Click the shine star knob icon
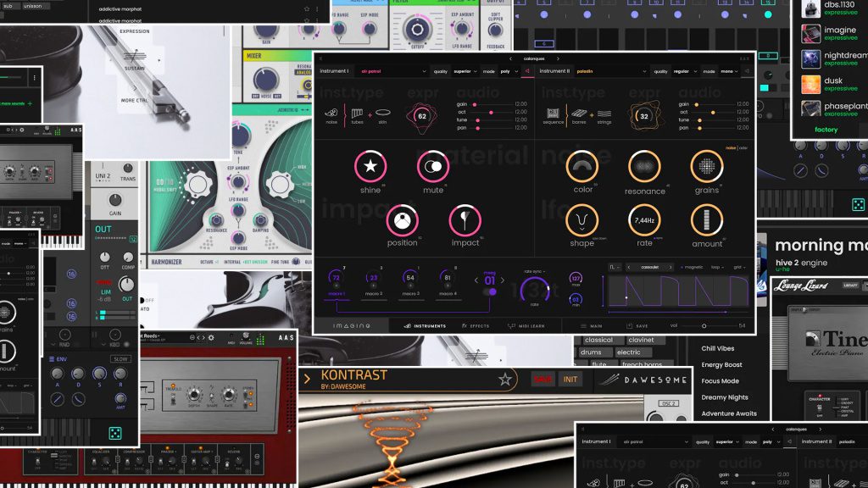The image size is (868, 488). (x=370, y=166)
